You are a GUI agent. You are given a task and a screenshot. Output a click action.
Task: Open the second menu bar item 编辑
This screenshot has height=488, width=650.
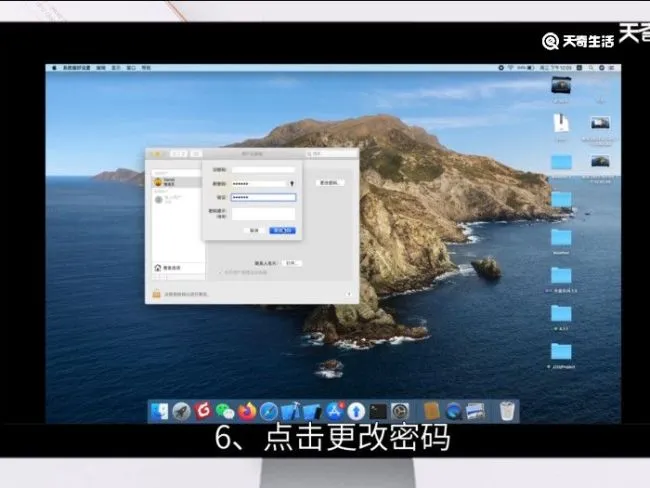[x=101, y=68]
